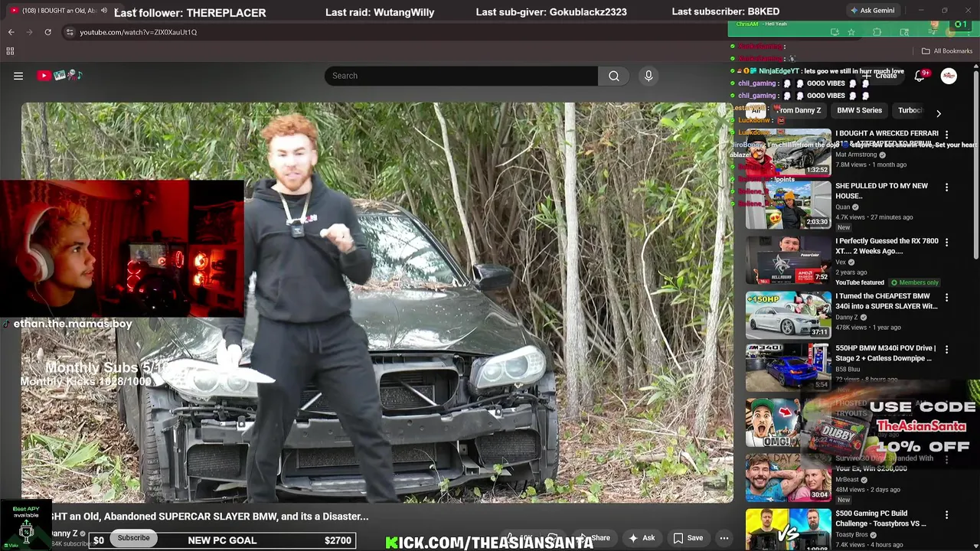Open title 550HP BMW M340i POV Drive

[x=886, y=353]
